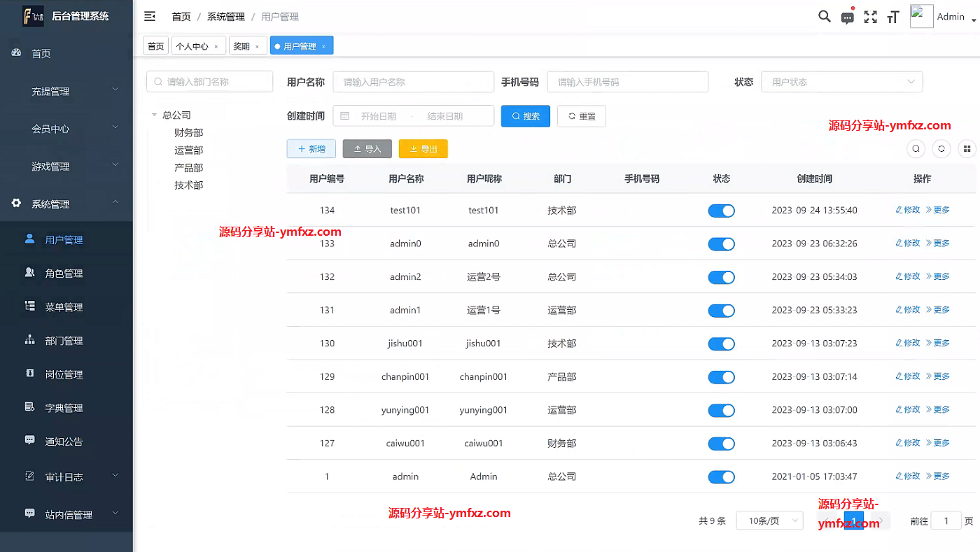Toggle status switch for user test101
Image resolution: width=980 pixels, height=552 pixels.
[721, 211]
